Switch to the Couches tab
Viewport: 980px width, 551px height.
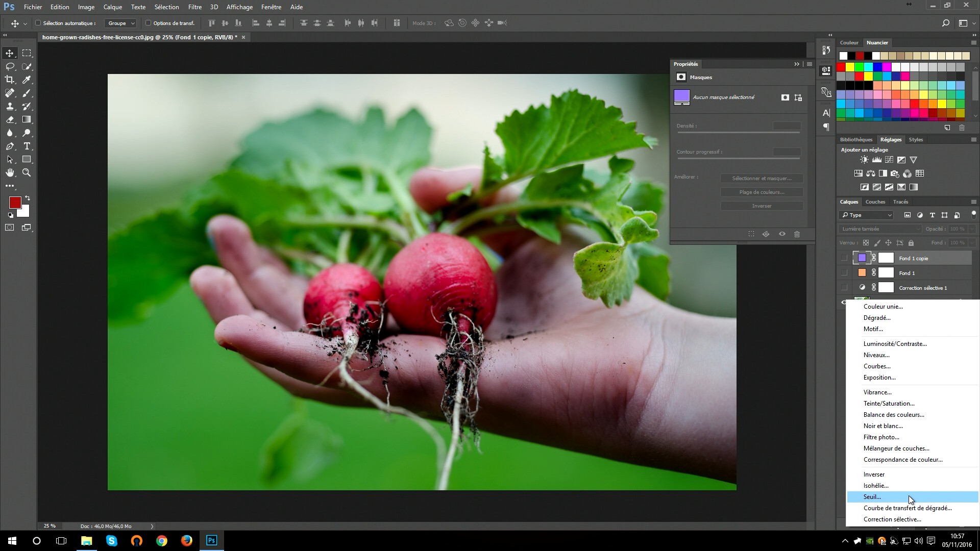coord(875,202)
